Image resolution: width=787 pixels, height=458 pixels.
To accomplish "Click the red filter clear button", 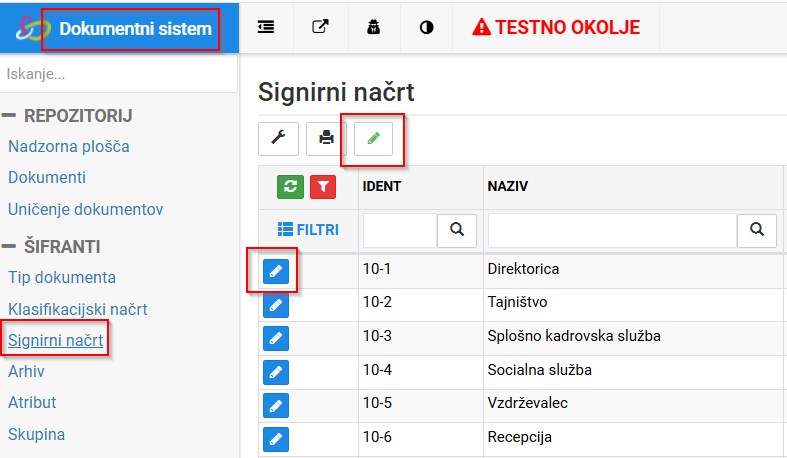I will tap(323, 187).
